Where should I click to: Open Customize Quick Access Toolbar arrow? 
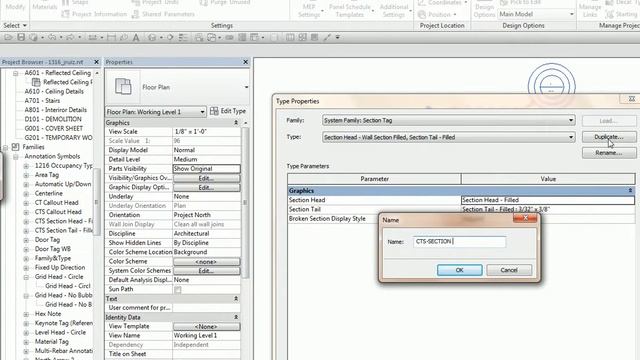(x=338, y=37)
